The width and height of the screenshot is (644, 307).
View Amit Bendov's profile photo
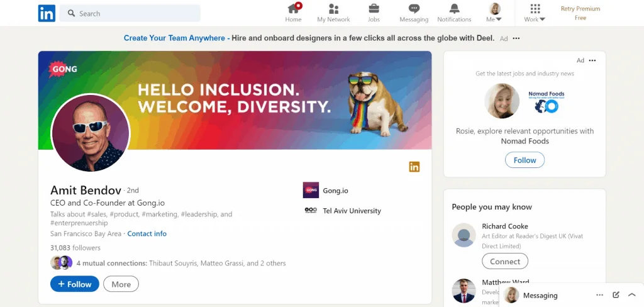coord(90,133)
